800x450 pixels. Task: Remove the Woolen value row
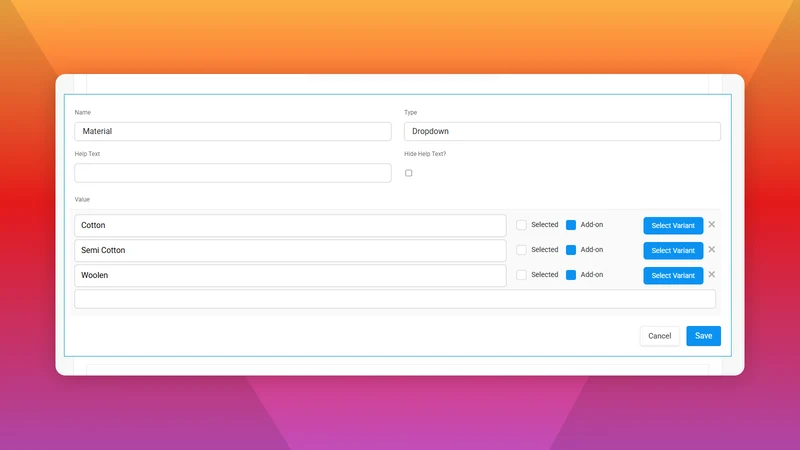click(x=712, y=274)
